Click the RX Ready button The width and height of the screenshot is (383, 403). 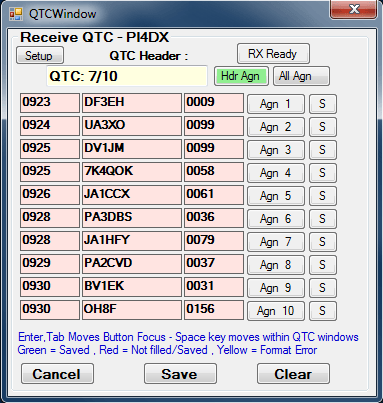click(273, 54)
